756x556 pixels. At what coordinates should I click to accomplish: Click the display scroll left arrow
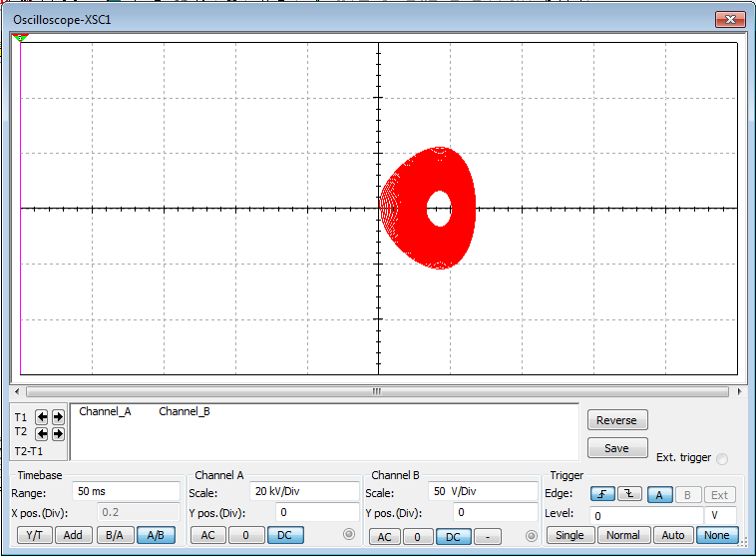(x=17, y=391)
